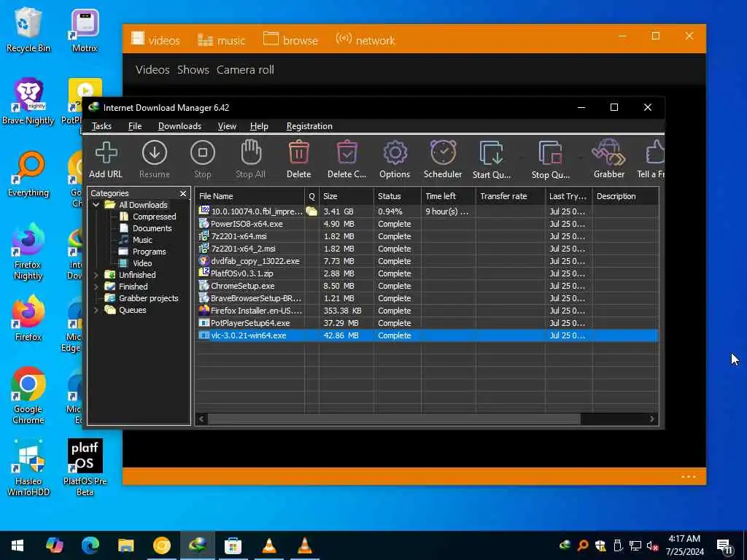The width and height of the screenshot is (747, 560).
Task: Click the horizontal scrollbar left arrow
Action: (x=201, y=419)
